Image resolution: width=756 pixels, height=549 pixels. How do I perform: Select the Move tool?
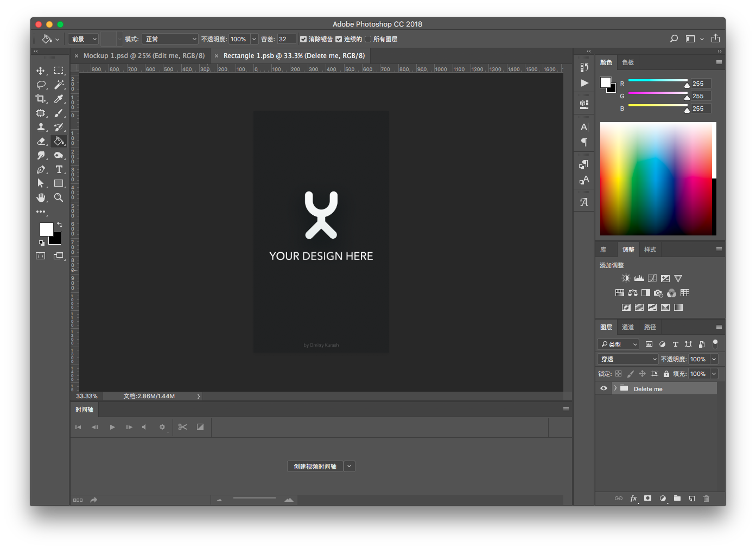(41, 71)
